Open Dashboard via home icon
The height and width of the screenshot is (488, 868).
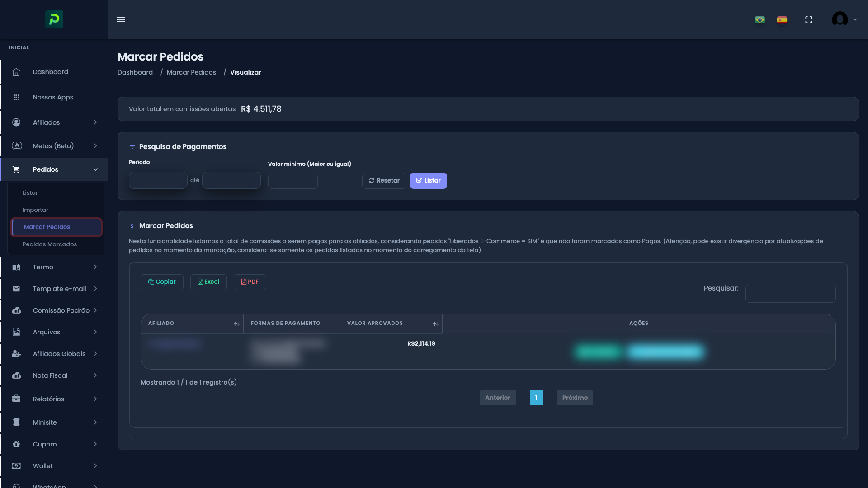[x=16, y=72]
